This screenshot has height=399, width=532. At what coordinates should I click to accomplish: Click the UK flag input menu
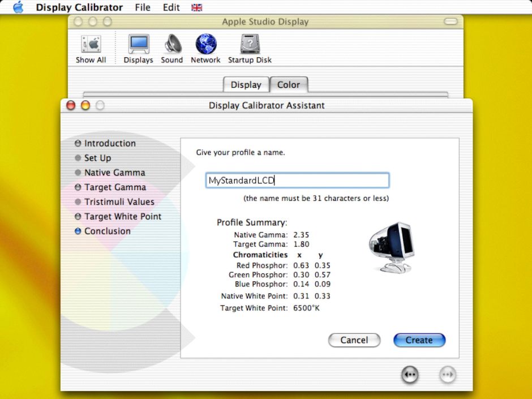(x=197, y=7)
